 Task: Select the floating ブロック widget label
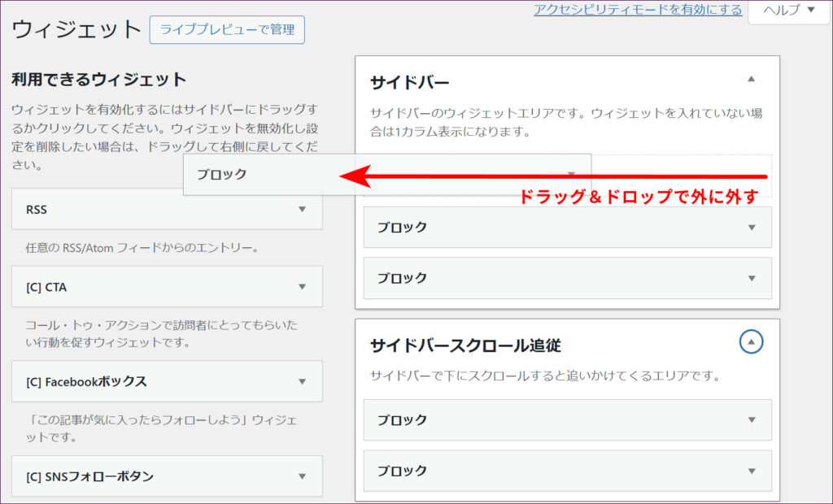[x=221, y=174]
